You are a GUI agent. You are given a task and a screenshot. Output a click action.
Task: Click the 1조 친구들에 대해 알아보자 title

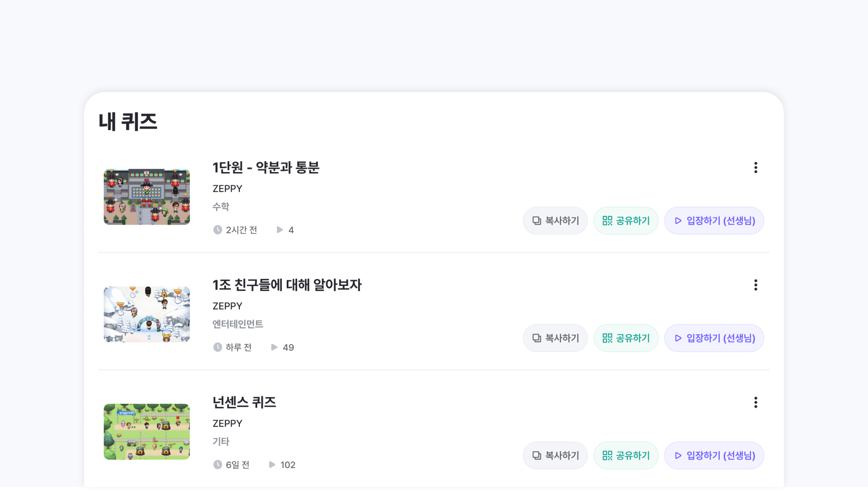click(x=287, y=285)
